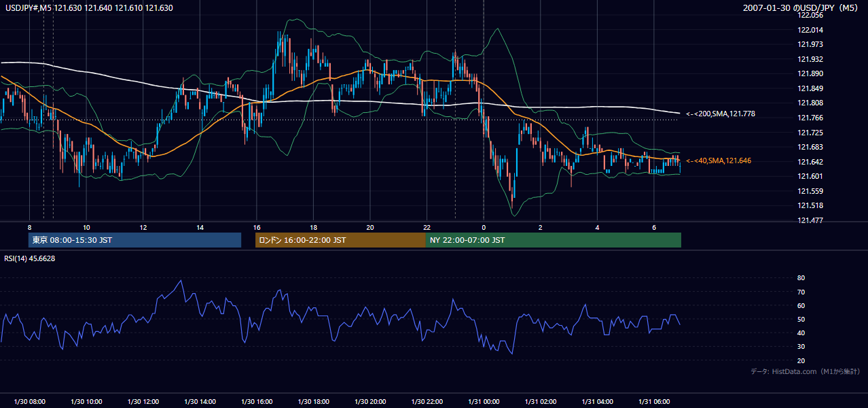Click the RSI scale value 80
This screenshot has height=408, width=868.
(801, 278)
